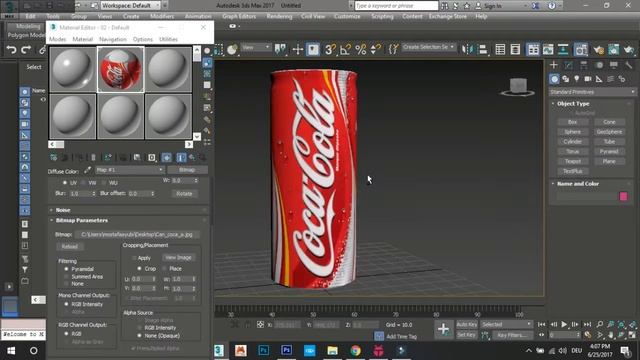Open the Render Setup icon
The height and width of the screenshot is (360, 640).
click(x=598, y=49)
